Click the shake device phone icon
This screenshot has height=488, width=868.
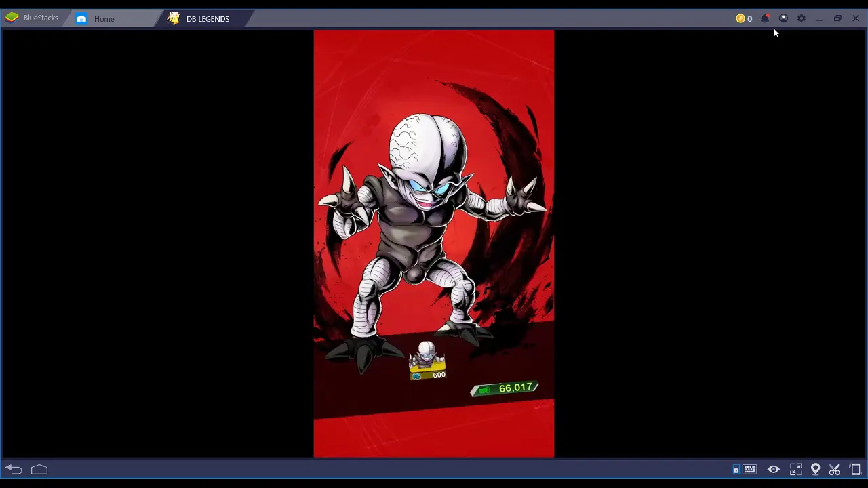(856, 469)
